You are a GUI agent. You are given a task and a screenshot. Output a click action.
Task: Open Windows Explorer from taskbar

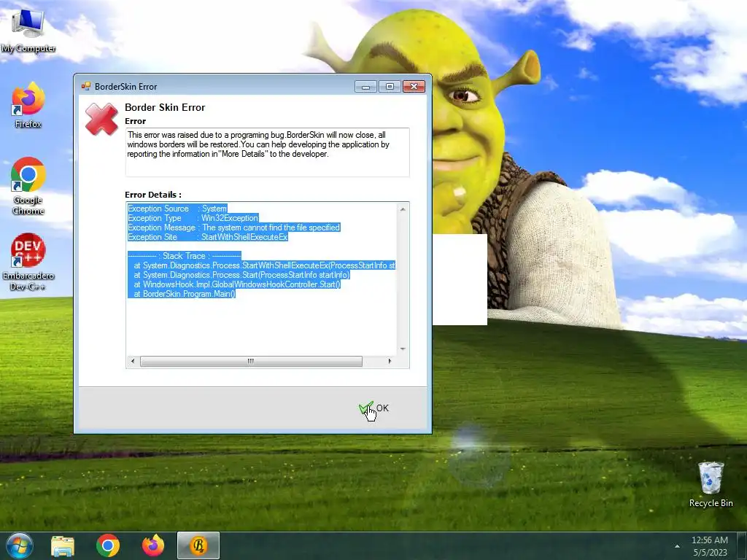pos(63,545)
